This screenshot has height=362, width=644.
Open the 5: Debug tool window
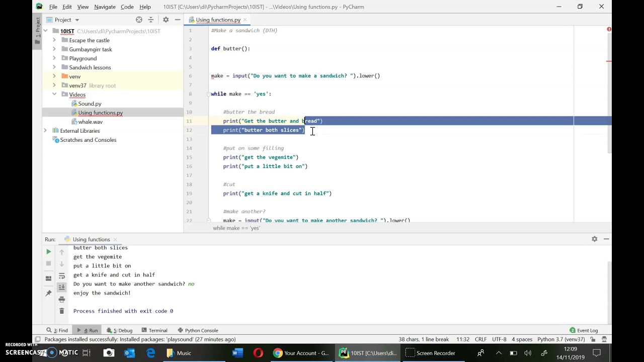point(119,330)
